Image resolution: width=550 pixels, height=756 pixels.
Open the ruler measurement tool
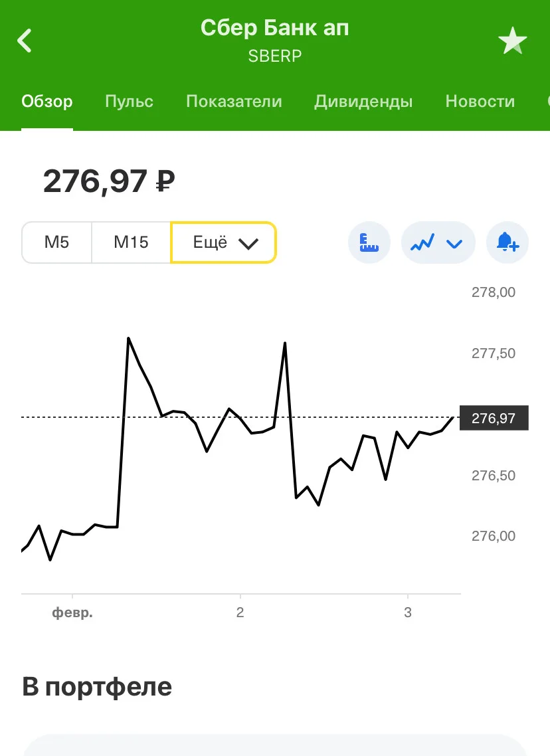(x=369, y=242)
